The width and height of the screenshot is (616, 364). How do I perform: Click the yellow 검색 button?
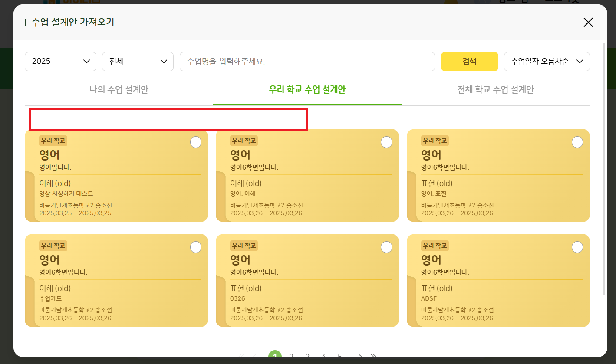click(469, 62)
